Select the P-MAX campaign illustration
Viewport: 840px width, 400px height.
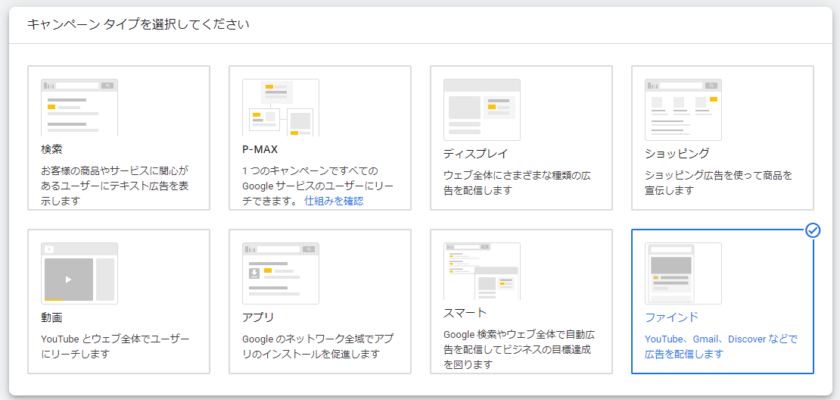coord(281,108)
